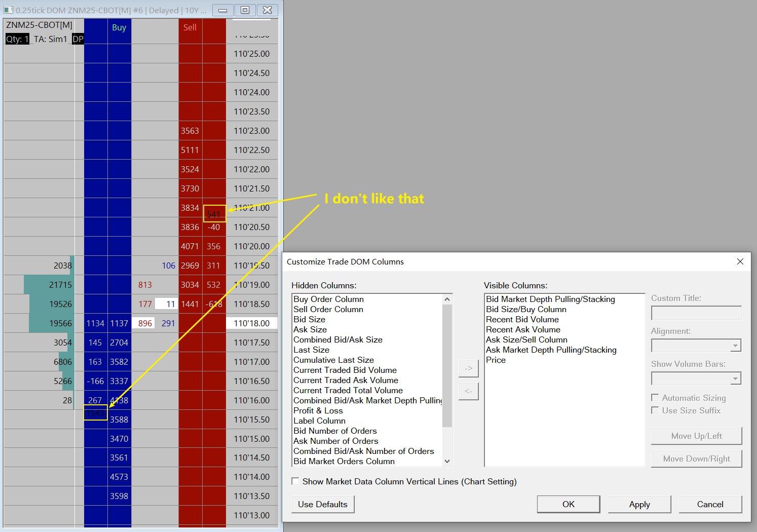
Task: Click the DOM window title bar icon
Action: click(x=9, y=10)
